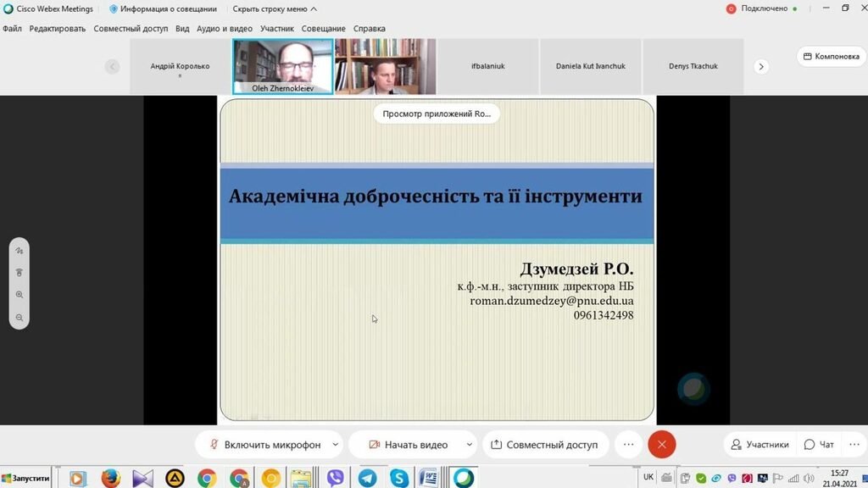Screen dimensions: 868x488
Task: Open the Аудио и видео menu
Action: coord(225,28)
